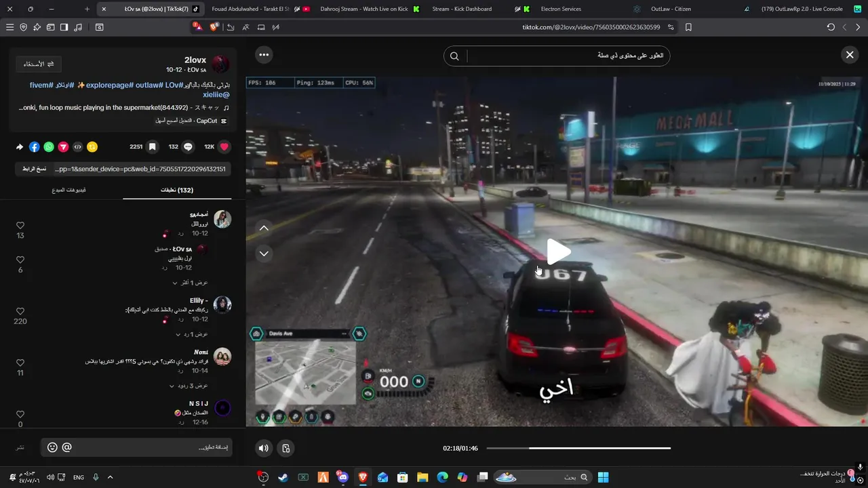Open the 2lovx profile name link

pyautogui.click(x=195, y=60)
